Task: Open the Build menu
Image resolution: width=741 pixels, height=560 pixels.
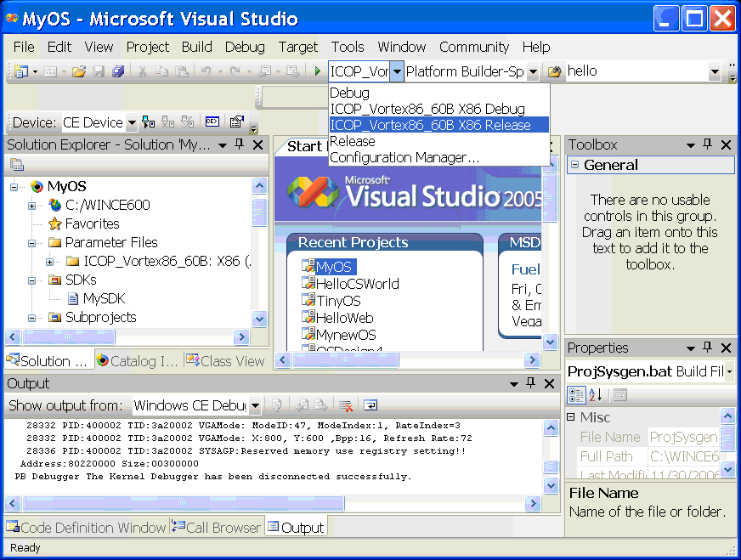Action: coord(196,47)
